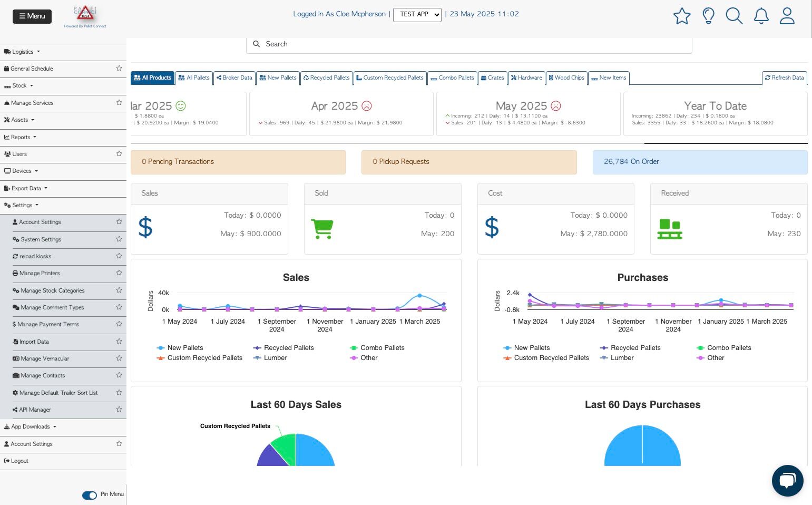Switch to the Custom Recycled Pallets tab
Screen dimensions: 812x505
pyautogui.click(x=390, y=78)
